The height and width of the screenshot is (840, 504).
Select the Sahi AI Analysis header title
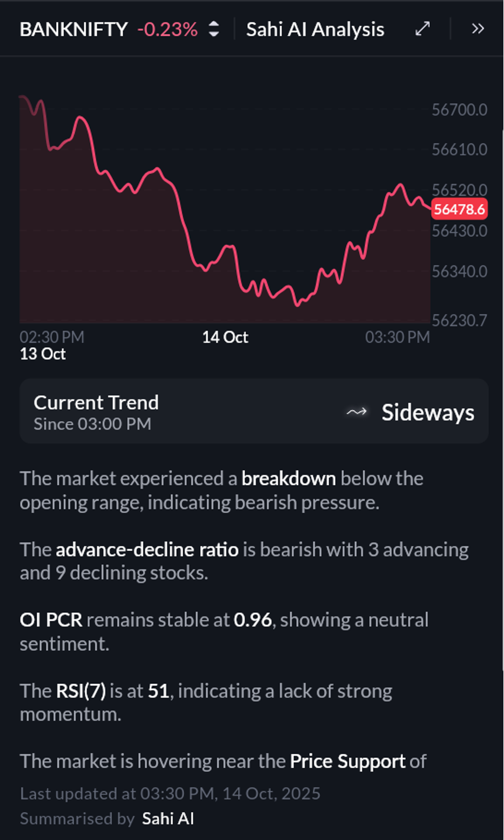tap(315, 30)
